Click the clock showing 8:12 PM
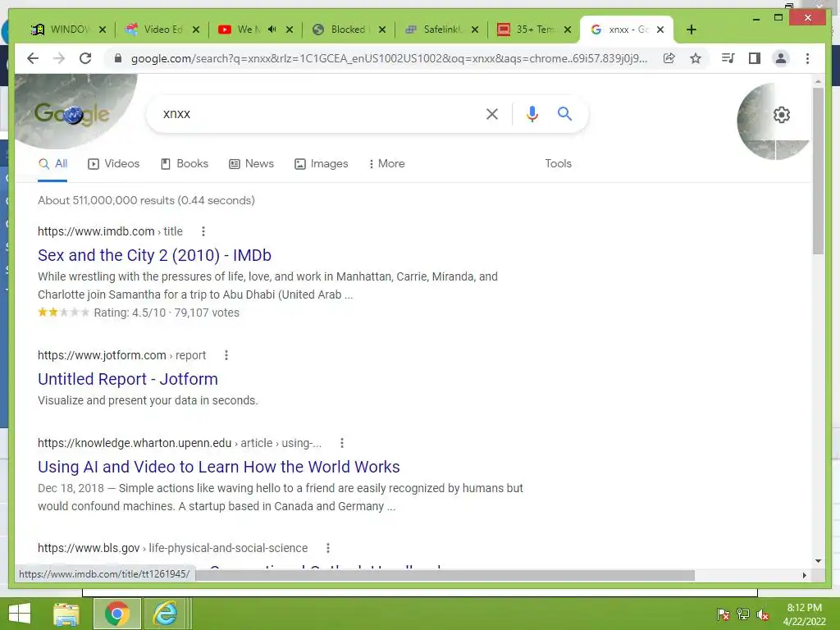 click(804, 608)
